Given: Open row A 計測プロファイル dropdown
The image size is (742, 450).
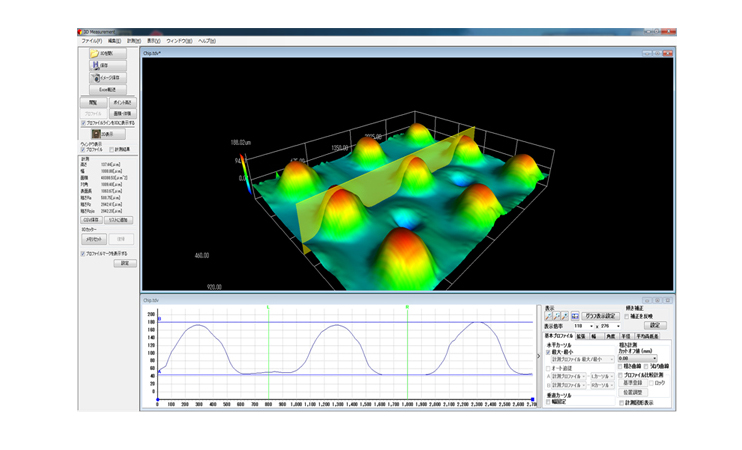Looking at the screenshot, I should click(x=569, y=376).
